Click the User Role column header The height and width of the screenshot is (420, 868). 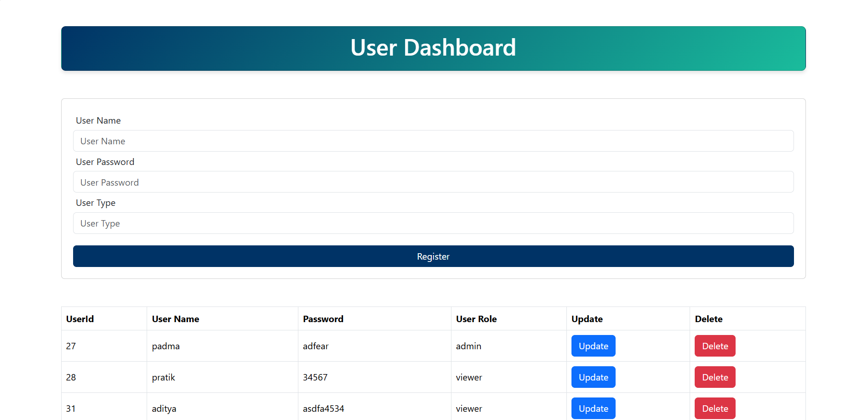pyautogui.click(x=476, y=319)
